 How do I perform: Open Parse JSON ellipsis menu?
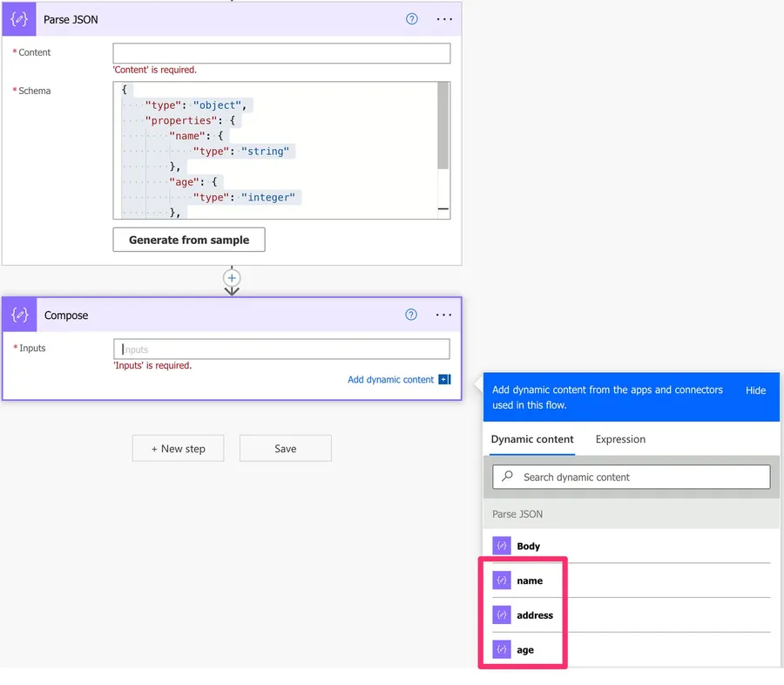click(x=444, y=19)
